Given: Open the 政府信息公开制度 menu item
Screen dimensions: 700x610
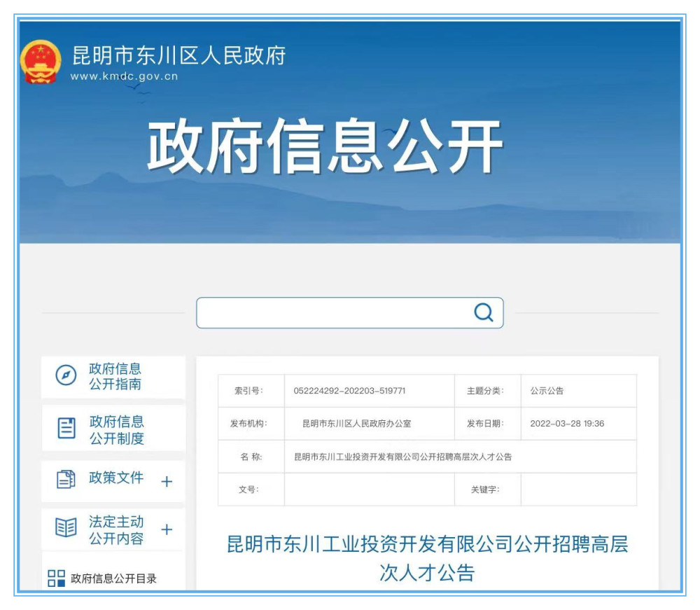Looking at the screenshot, I should tap(116, 430).
